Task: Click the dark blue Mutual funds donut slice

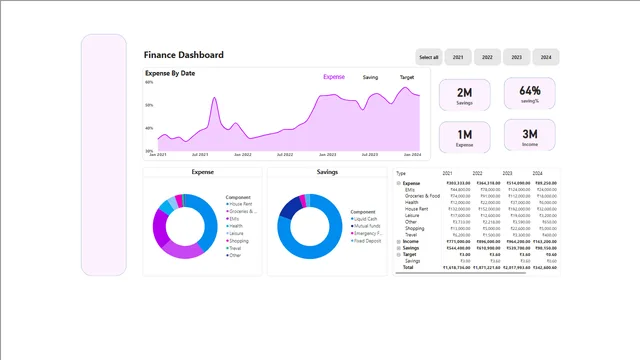Action: point(290,207)
